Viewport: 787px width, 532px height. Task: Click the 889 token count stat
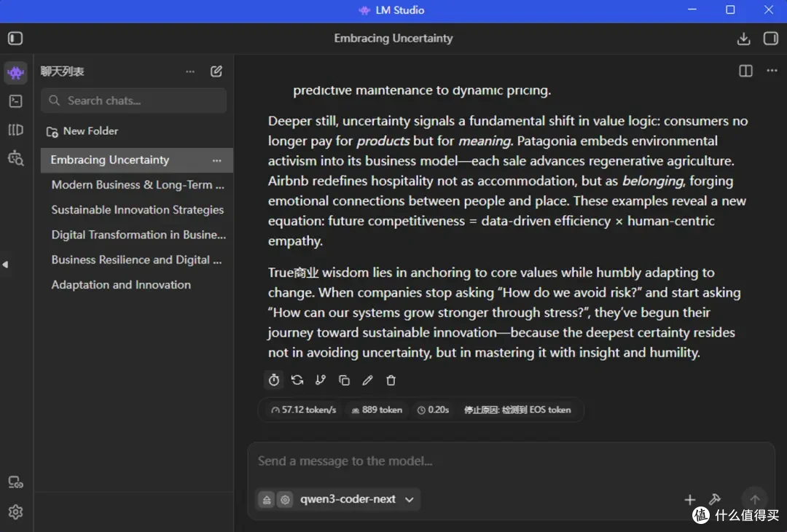[377, 410]
